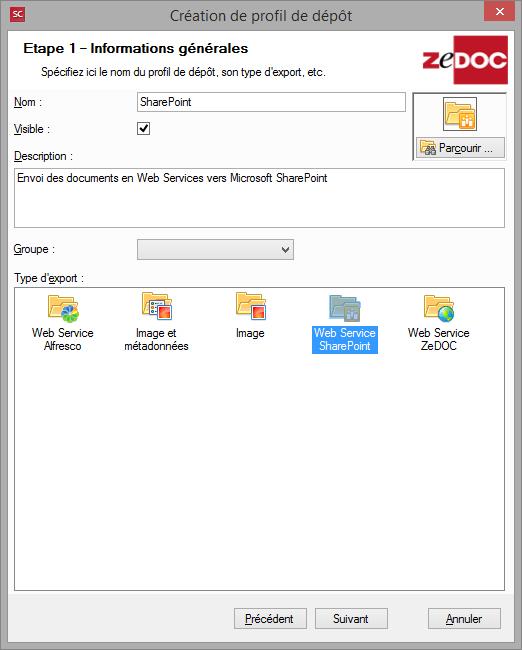Uncheck the Visible checkbox
Viewport: 522px width, 650px height.
pos(143,129)
